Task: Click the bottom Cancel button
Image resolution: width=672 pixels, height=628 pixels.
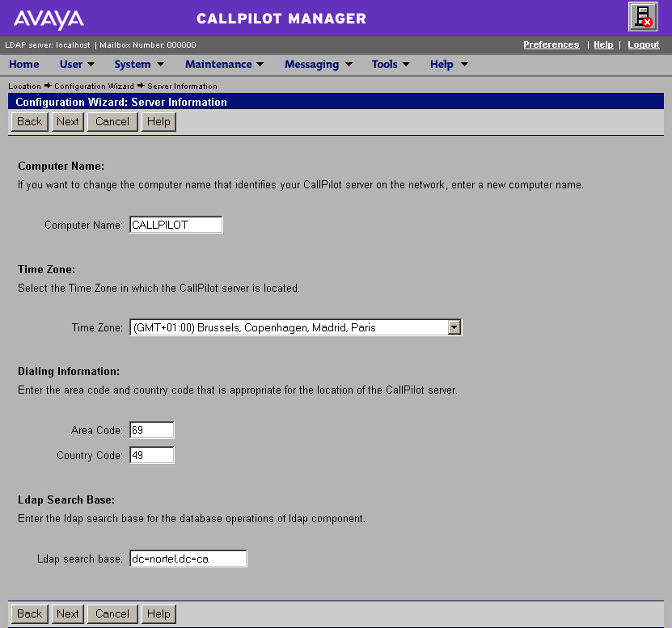Action: coord(112,614)
